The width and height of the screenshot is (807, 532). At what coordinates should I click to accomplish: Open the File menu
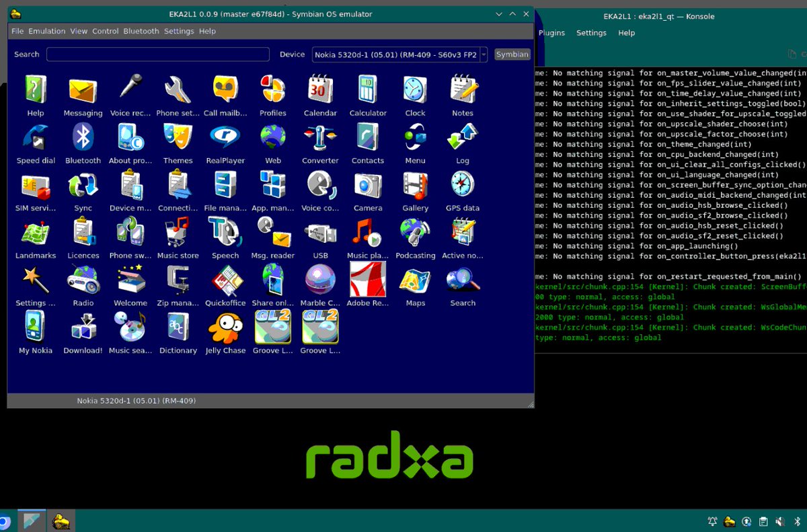[x=17, y=31]
